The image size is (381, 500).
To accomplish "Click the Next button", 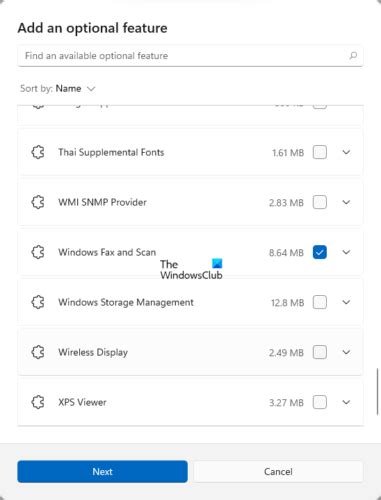I will [x=102, y=471].
